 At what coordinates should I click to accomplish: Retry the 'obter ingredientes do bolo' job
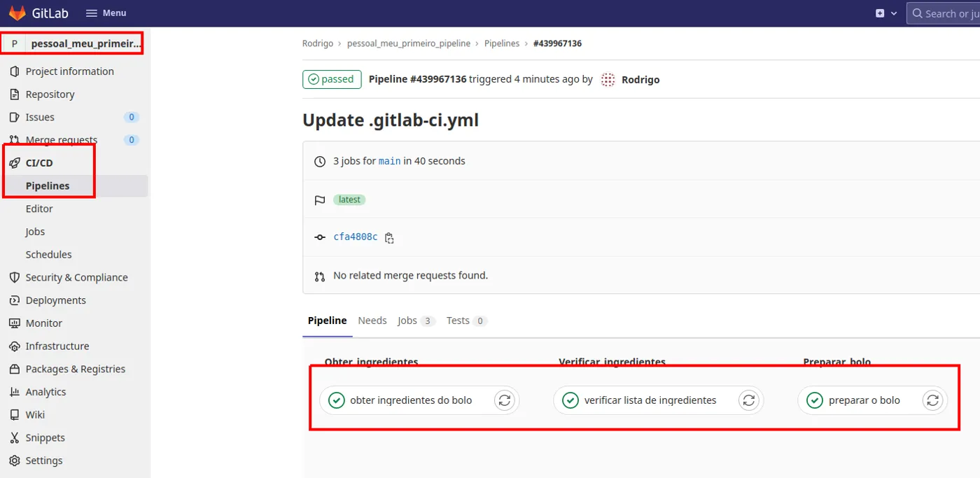[x=505, y=400]
